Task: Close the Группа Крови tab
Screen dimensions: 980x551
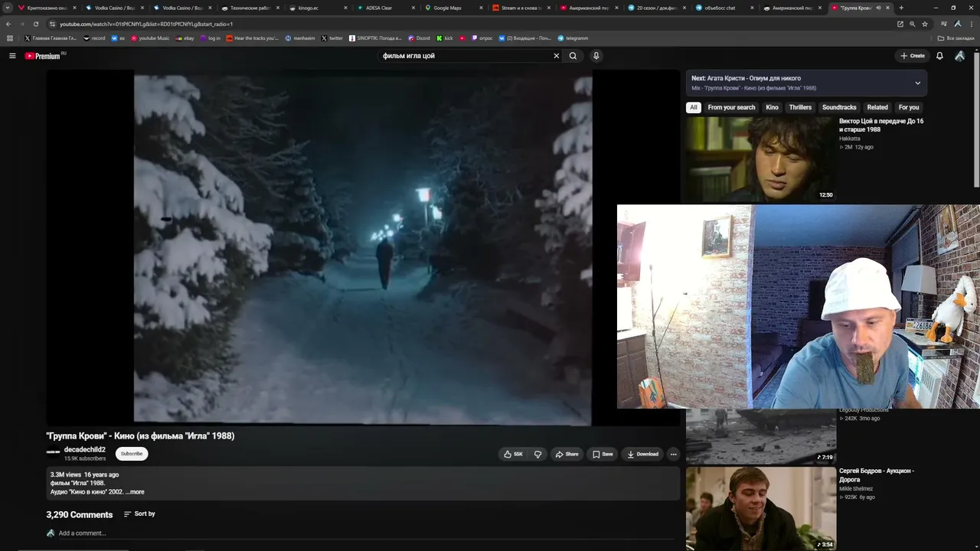Action: [x=887, y=8]
